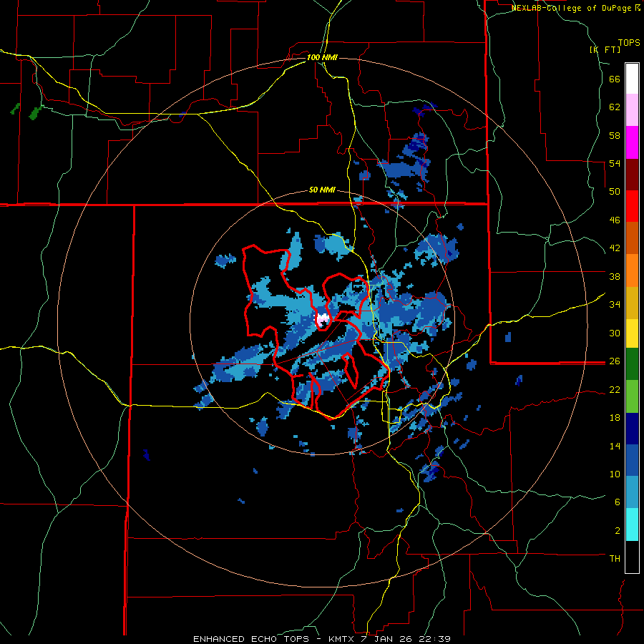Click the '18' legend label
644x644 pixels.
pos(615,418)
